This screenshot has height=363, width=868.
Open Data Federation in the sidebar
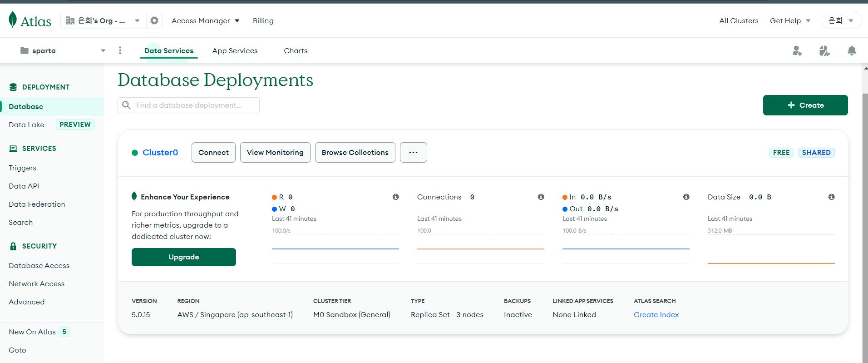click(x=37, y=204)
